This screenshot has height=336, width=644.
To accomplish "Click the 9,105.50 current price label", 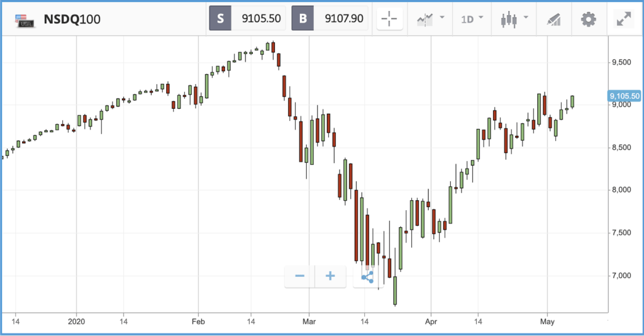I will [x=625, y=96].
